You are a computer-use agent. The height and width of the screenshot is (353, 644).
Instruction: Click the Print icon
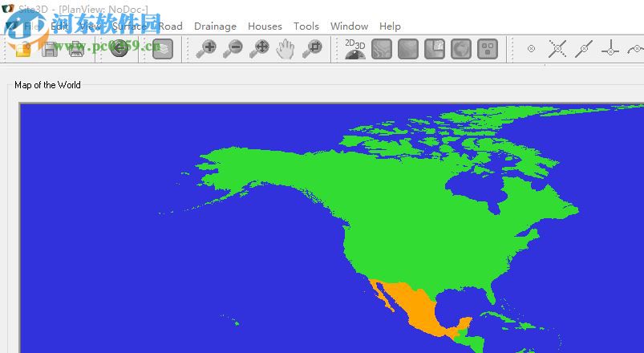pos(76,49)
